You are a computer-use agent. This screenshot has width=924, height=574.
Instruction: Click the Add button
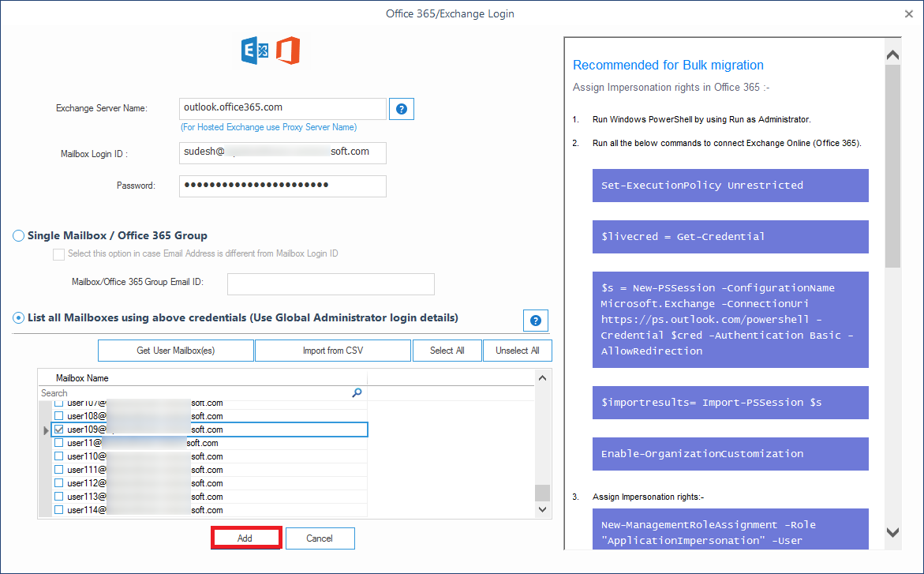245,538
